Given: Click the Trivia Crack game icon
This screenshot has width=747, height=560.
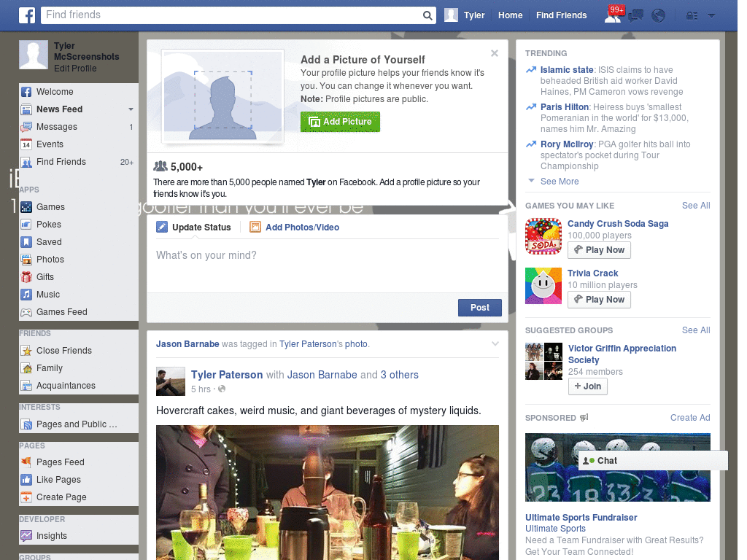Looking at the screenshot, I should tap(543, 286).
